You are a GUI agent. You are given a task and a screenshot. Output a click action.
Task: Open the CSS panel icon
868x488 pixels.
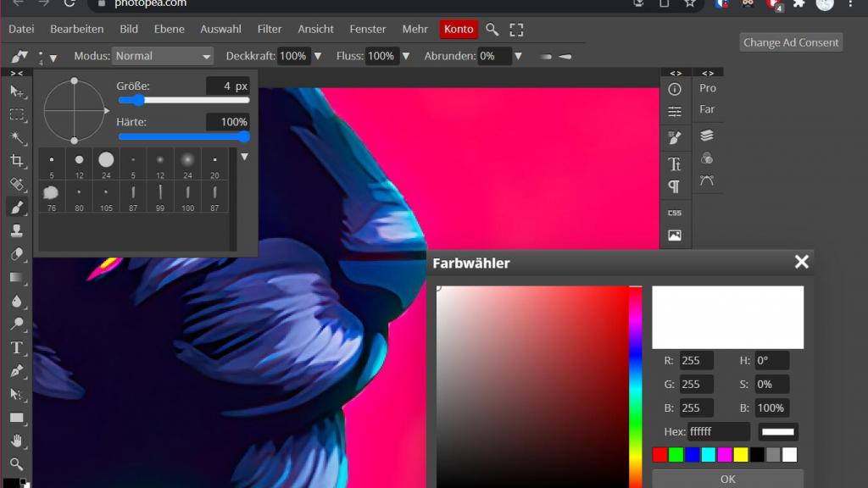[674, 213]
